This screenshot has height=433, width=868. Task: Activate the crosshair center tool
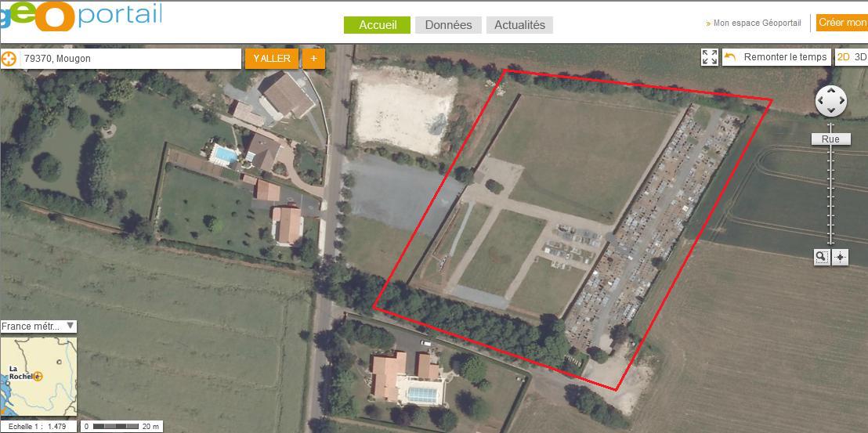click(841, 257)
